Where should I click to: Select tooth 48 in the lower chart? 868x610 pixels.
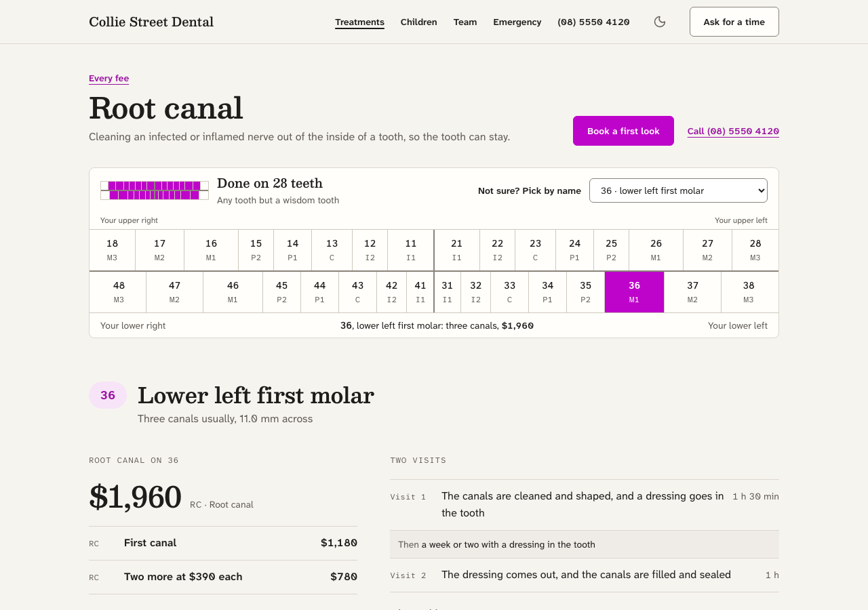pyautogui.click(x=118, y=292)
